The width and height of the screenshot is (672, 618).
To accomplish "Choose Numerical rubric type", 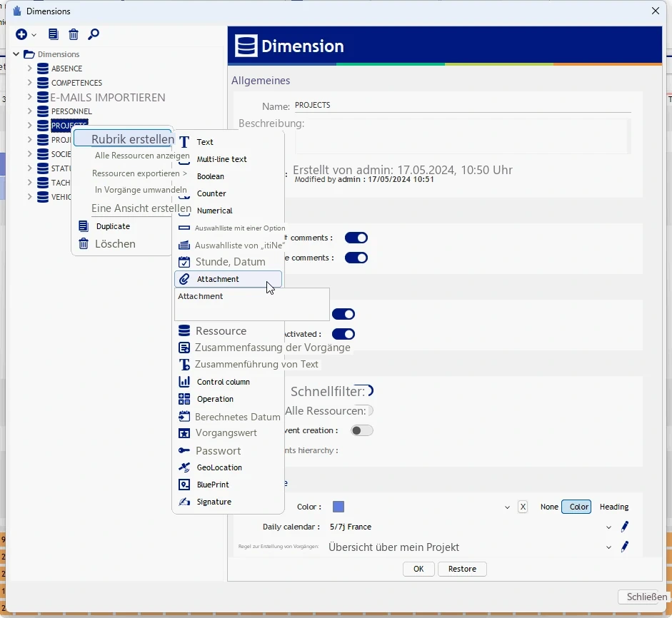I will tap(214, 211).
